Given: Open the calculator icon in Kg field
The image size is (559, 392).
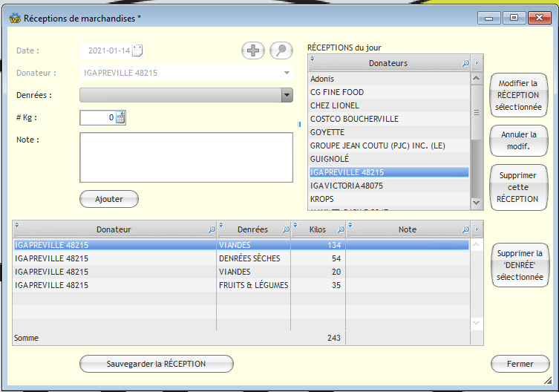Looking at the screenshot, I should [121, 117].
